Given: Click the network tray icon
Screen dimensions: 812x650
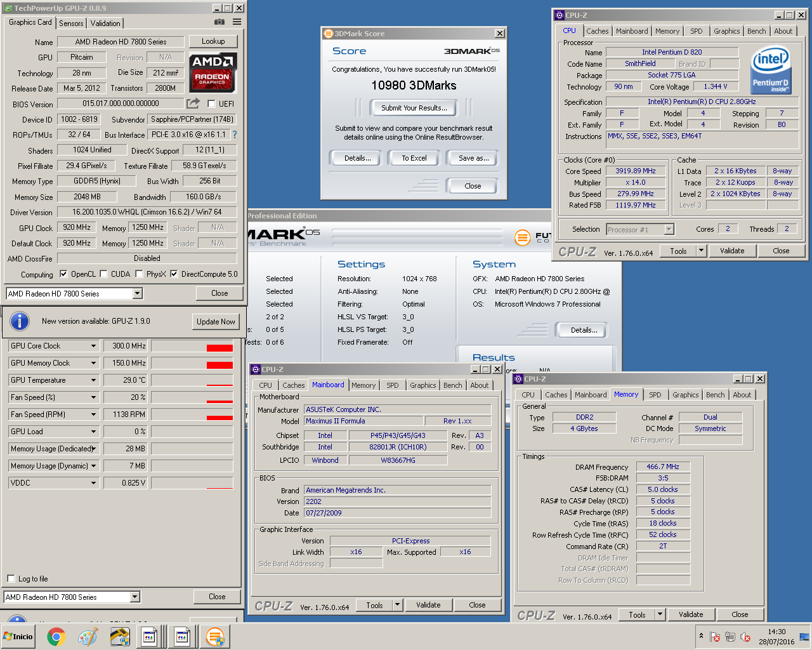Looking at the screenshot, I should (x=730, y=637).
